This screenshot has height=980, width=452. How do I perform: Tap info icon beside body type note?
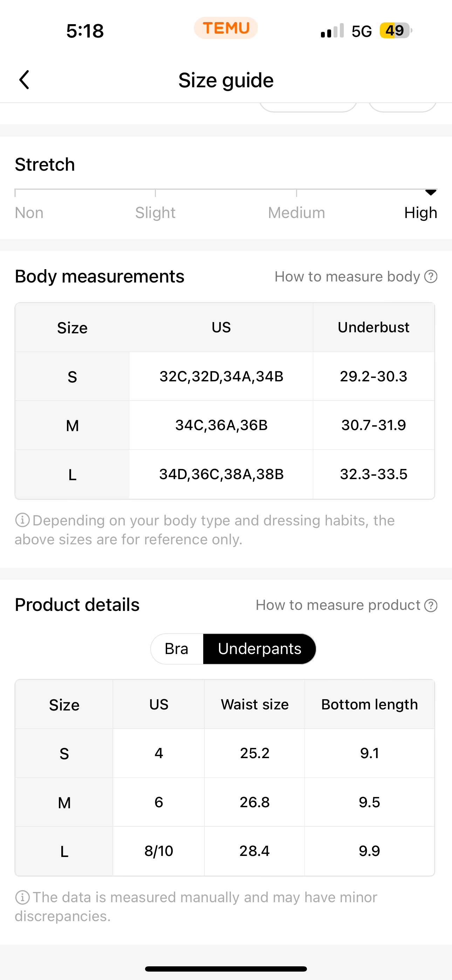22,520
